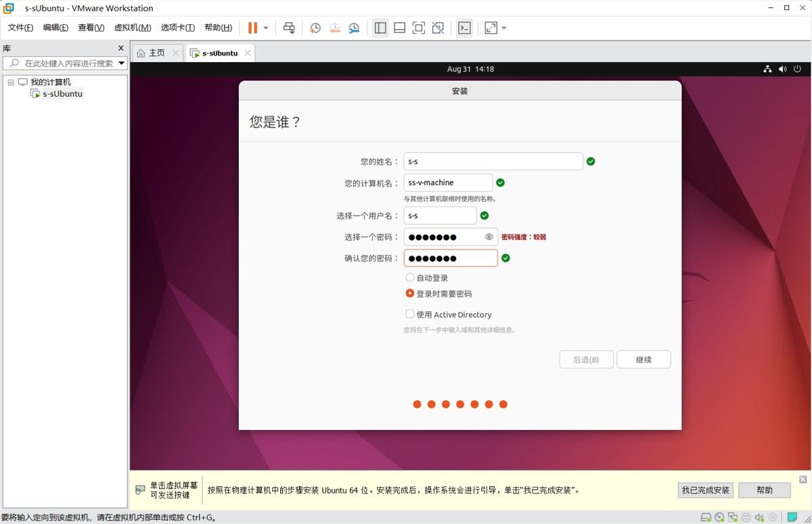
Task: Click the Unity mode toolbar icon
Action: coord(438,28)
